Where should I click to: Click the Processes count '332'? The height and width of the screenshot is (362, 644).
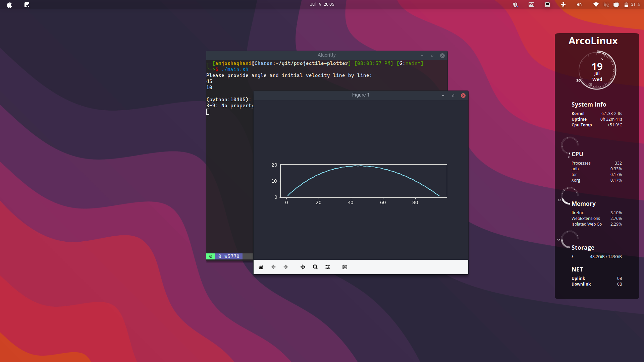(618, 163)
